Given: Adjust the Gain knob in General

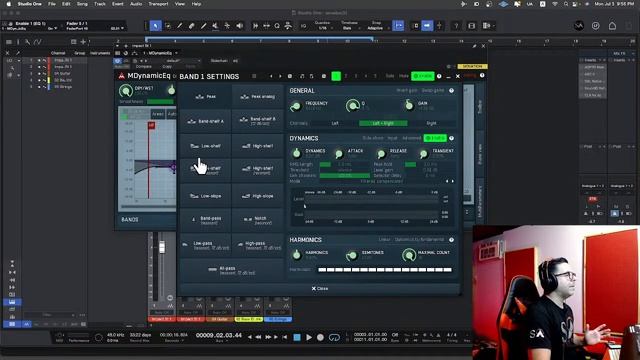Looking at the screenshot, I should (x=409, y=106).
